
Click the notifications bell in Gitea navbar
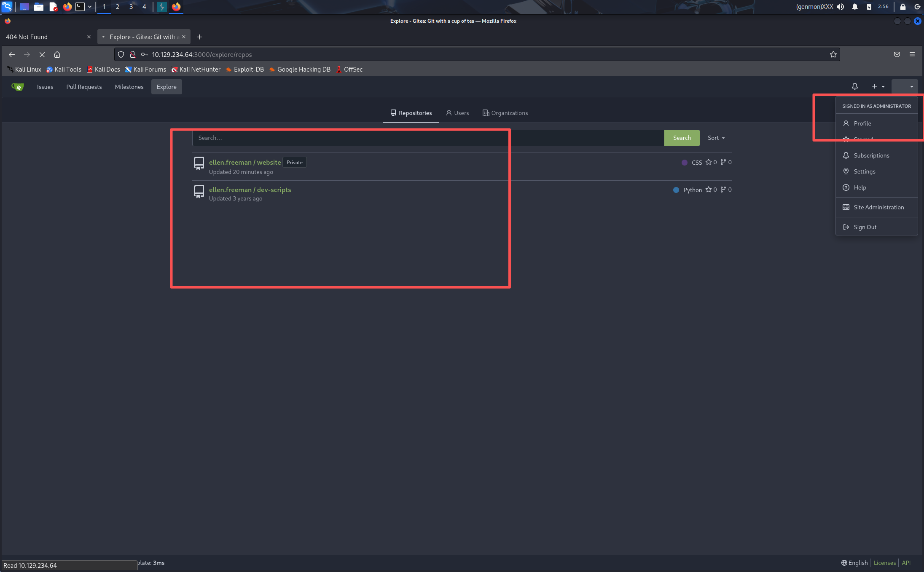tap(854, 86)
